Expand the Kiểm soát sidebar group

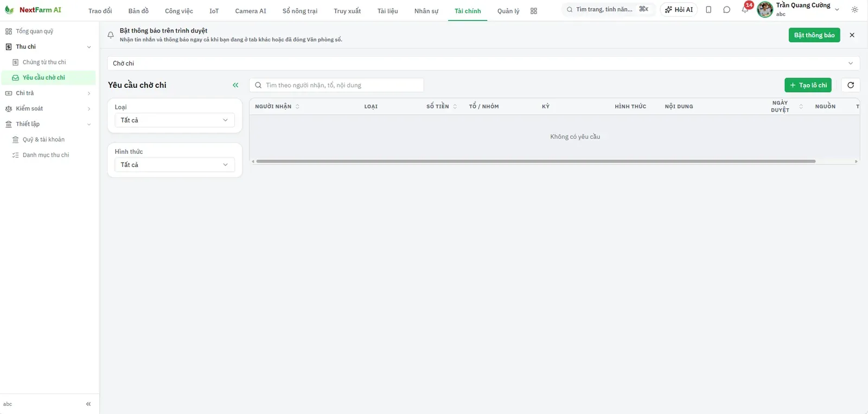point(48,108)
